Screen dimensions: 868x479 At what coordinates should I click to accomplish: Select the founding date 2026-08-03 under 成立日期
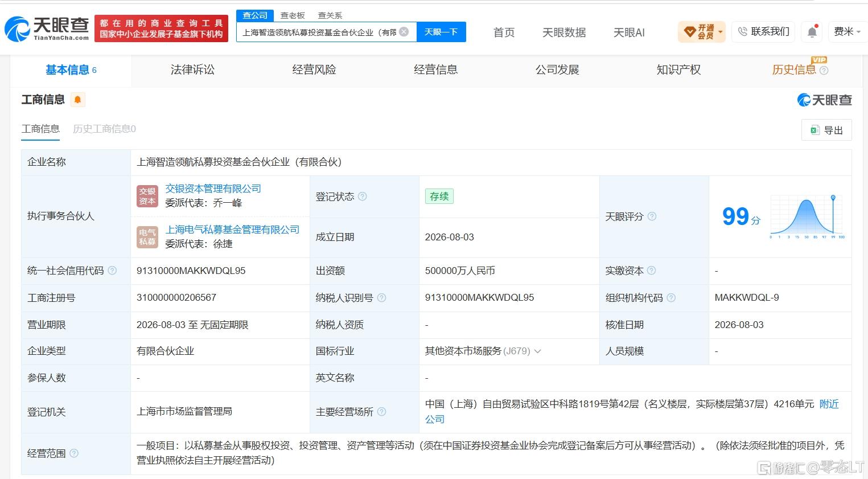[450, 237]
